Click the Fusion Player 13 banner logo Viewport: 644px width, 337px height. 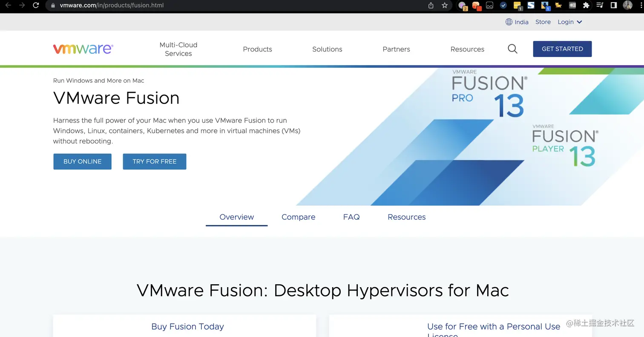pyautogui.click(x=566, y=145)
